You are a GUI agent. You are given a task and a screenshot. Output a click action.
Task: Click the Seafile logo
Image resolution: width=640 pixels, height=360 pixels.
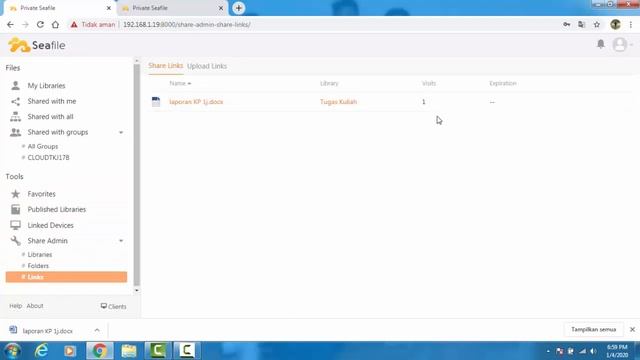(37, 45)
